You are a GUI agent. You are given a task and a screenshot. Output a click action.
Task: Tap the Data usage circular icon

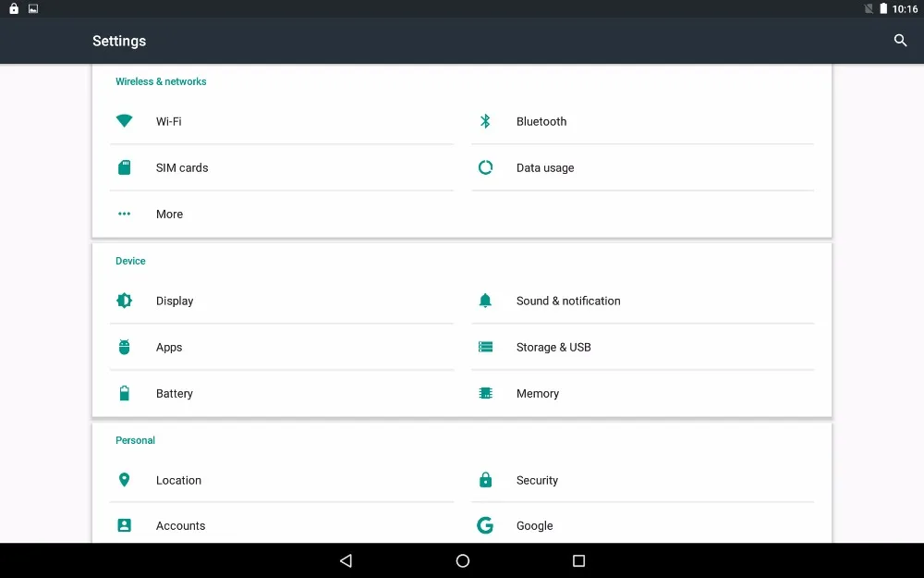point(485,167)
